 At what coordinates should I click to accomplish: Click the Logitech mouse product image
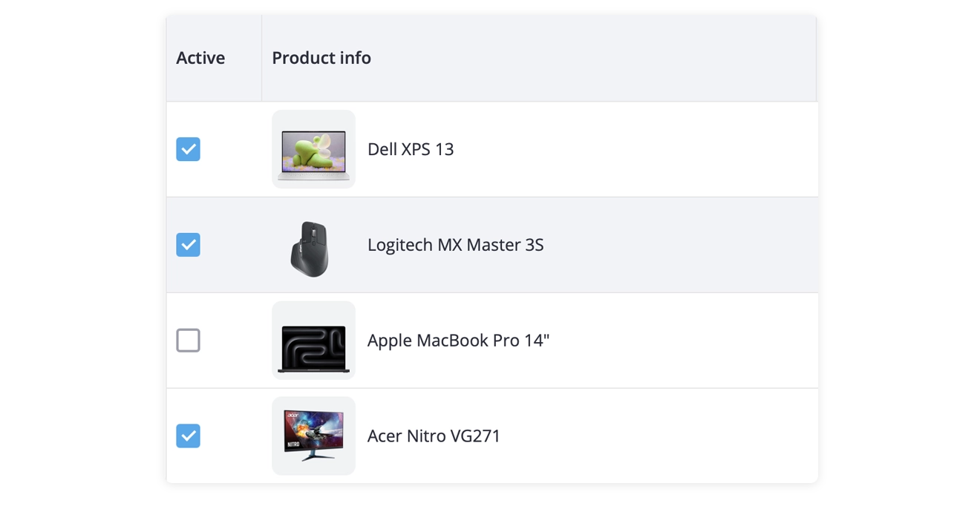[310, 249]
